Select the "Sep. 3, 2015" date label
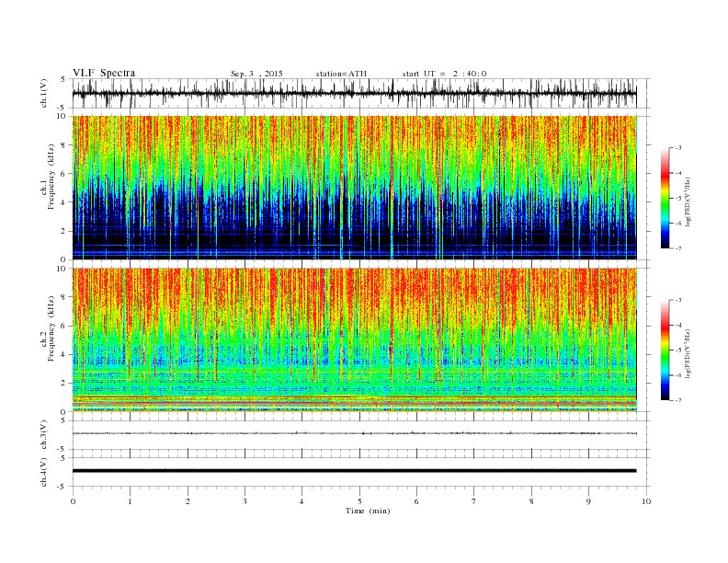 tap(256, 74)
